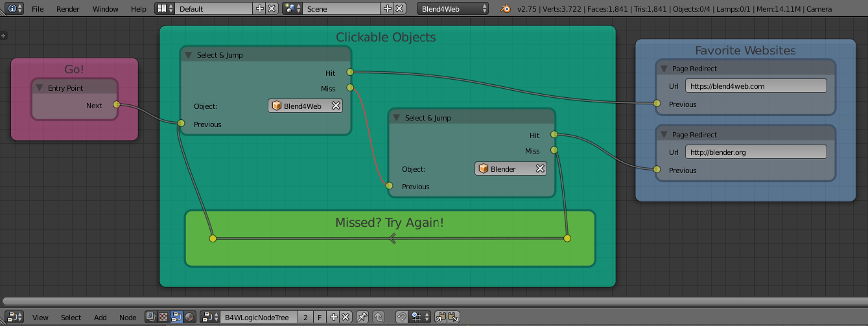The width and height of the screenshot is (868, 326).
Task: Clear the Blender object selection
Action: pyautogui.click(x=540, y=169)
